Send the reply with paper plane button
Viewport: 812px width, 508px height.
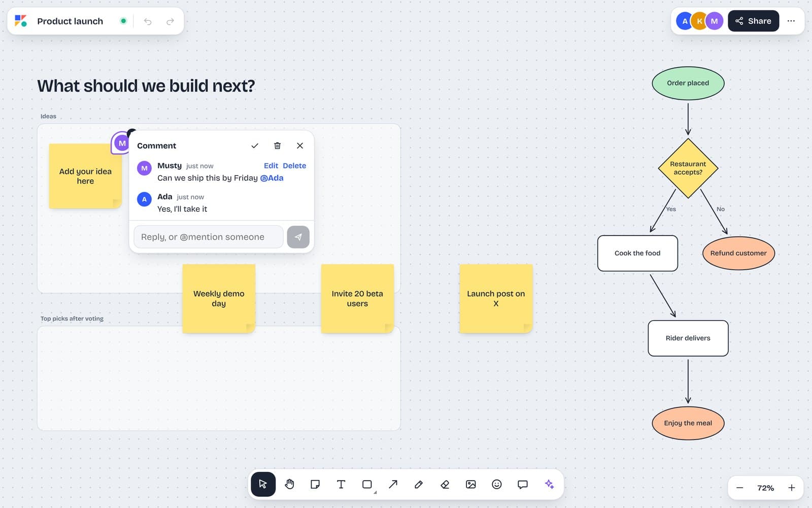tap(298, 237)
